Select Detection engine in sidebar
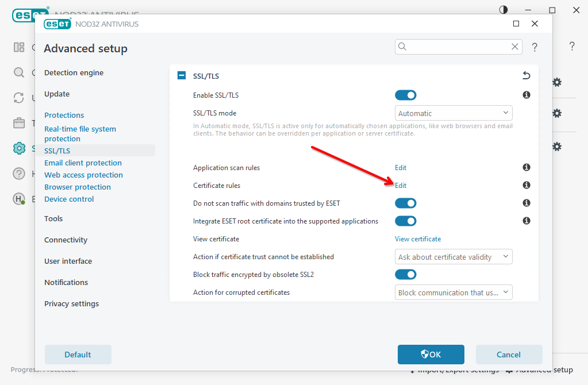Viewport: 588px width, 385px height. [x=74, y=73]
